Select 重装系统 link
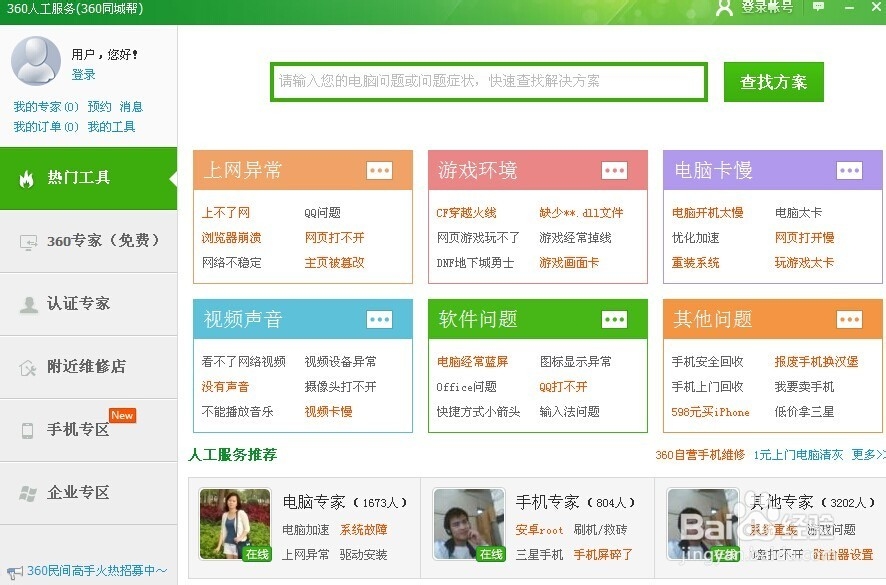 [x=695, y=262]
